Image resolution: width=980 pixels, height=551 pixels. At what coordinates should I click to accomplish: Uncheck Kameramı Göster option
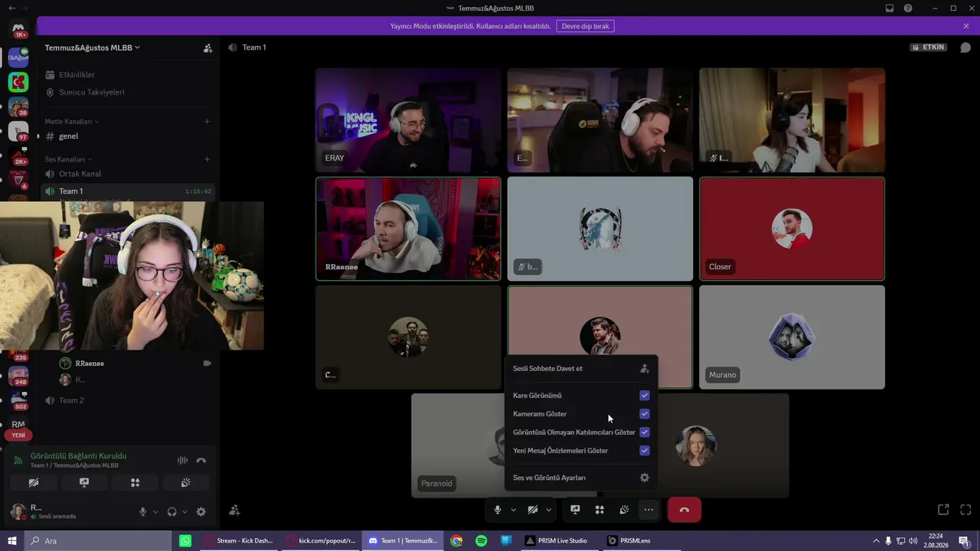(x=645, y=414)
